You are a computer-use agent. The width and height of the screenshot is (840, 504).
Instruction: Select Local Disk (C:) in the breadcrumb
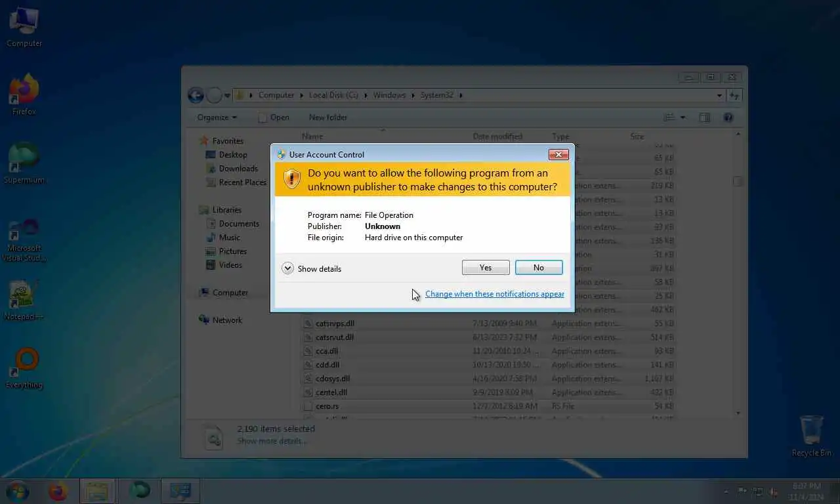click(333, 95)
